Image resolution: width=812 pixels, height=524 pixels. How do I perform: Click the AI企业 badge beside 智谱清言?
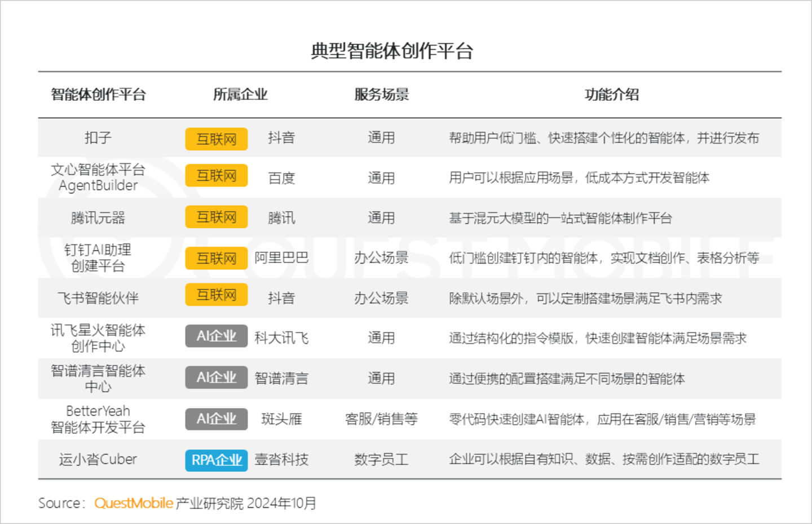216,378
